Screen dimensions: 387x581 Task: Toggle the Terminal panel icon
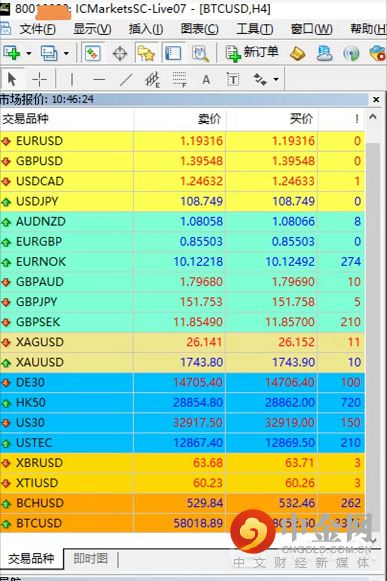coord(173,54)
